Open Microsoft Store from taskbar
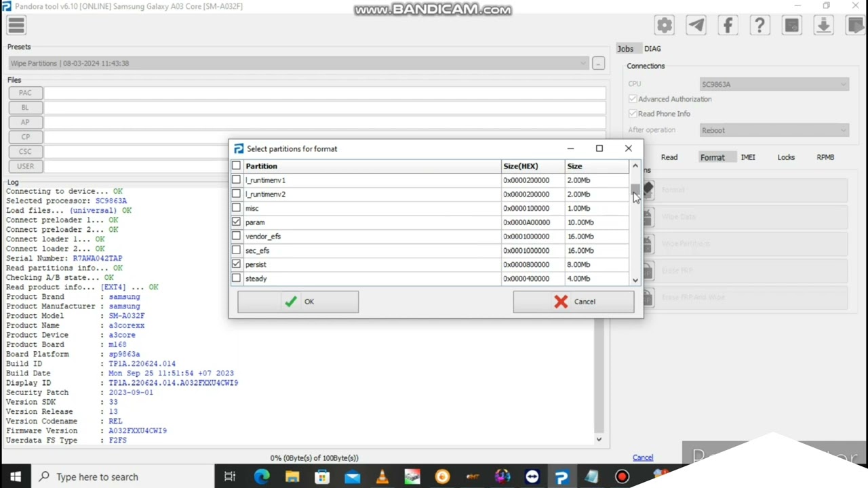 tap(322, 476)
